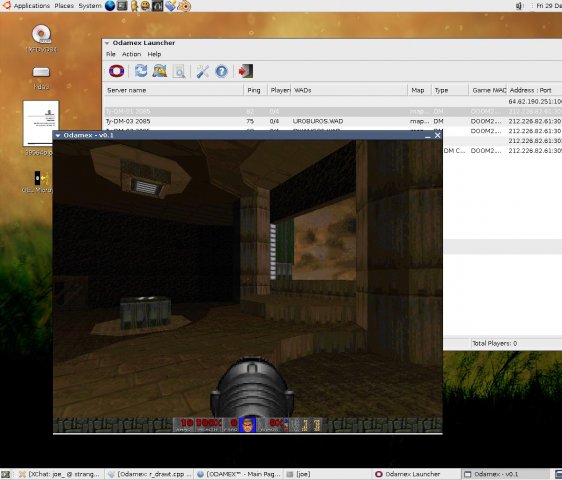Sort by the Address : Port column header
Image resolution: width=562 pixels, height=480 pixels.
click(x=534, y=90)
